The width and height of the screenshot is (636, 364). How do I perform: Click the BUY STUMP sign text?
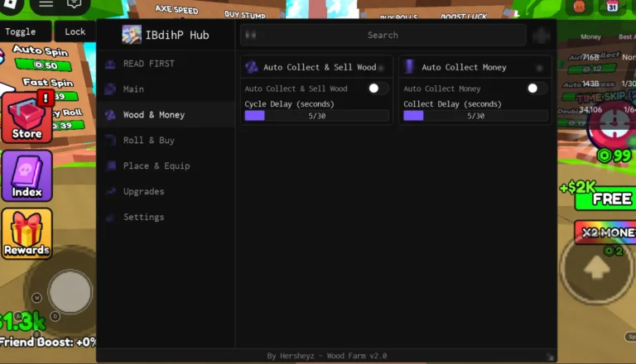[x=245, y=15]
